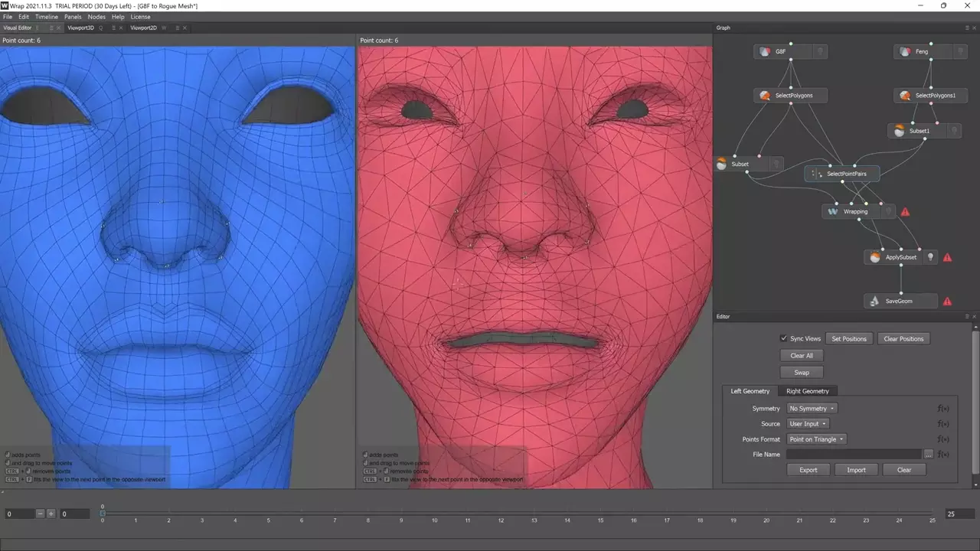Open the No Symmetry dropdown

tap(812, 409)
